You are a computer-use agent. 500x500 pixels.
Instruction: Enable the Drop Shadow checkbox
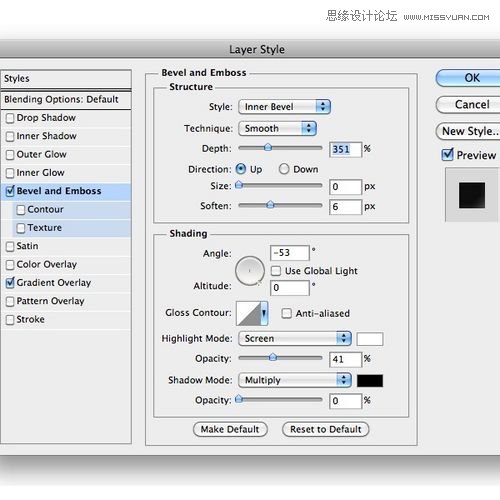click(x=10, y=118)
